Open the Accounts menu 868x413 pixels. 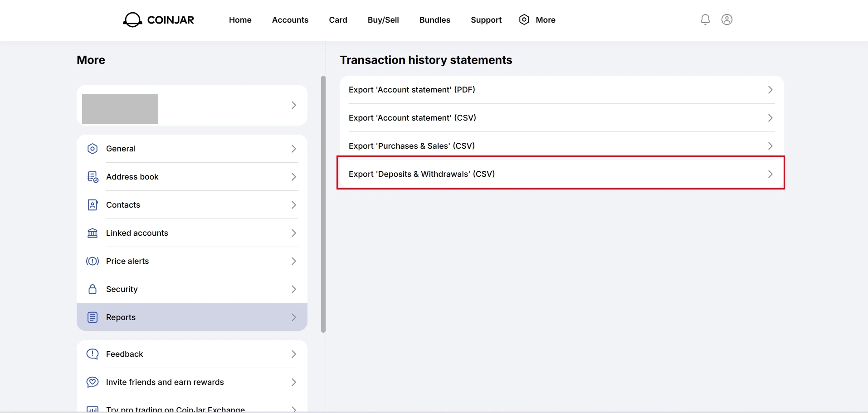point(290,20)
